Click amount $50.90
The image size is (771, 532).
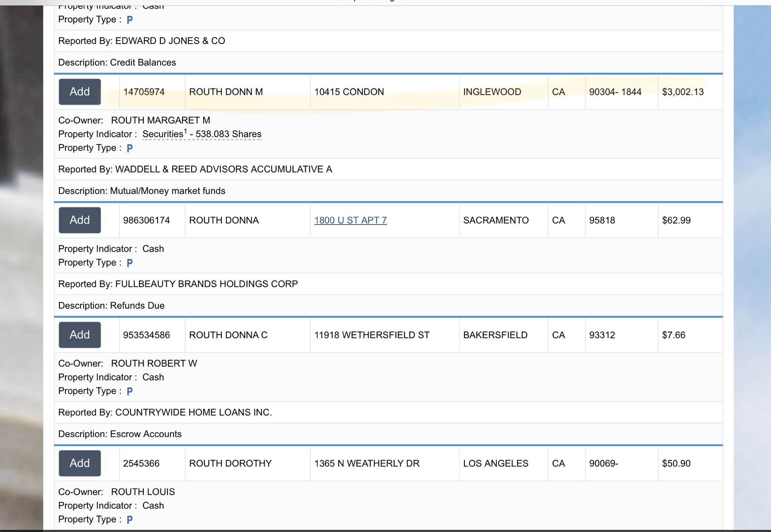[676, 463]
